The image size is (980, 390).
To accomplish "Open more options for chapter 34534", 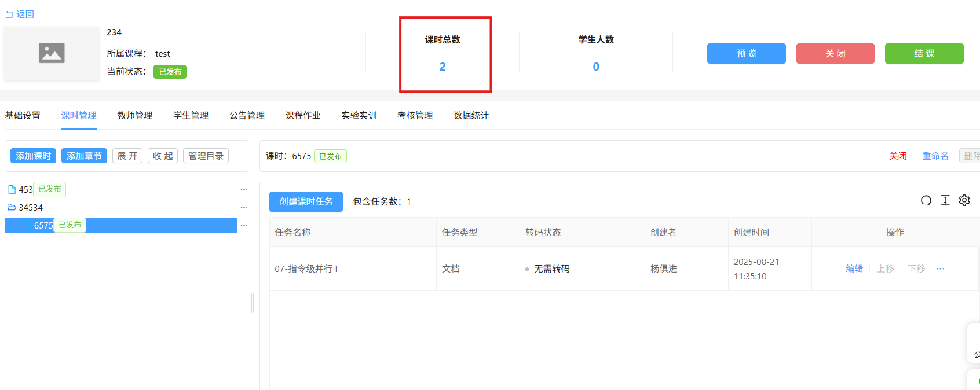I will [244, 207].
